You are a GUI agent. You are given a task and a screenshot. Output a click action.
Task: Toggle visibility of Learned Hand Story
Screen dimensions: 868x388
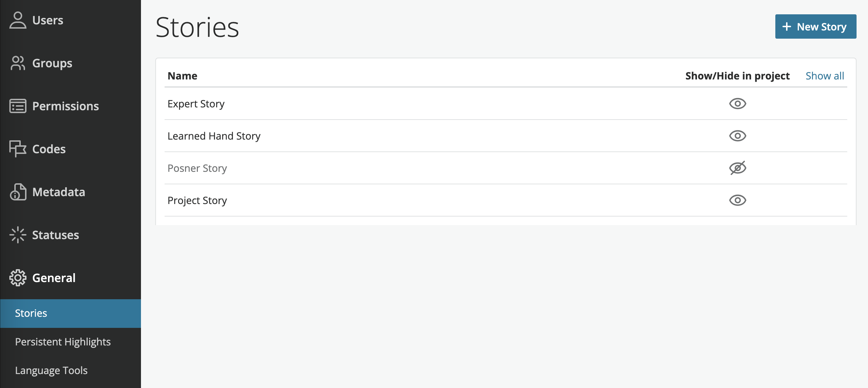tap(737, 136)
